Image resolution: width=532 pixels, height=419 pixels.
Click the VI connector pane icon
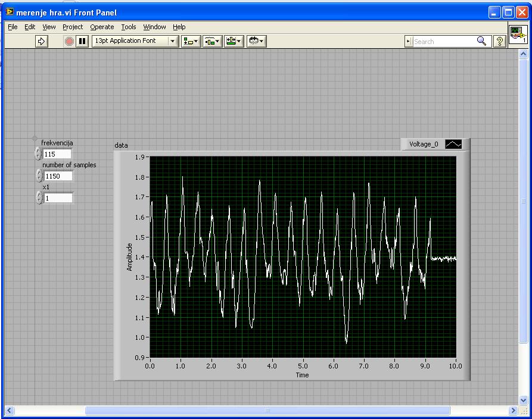tap(518, 35)
